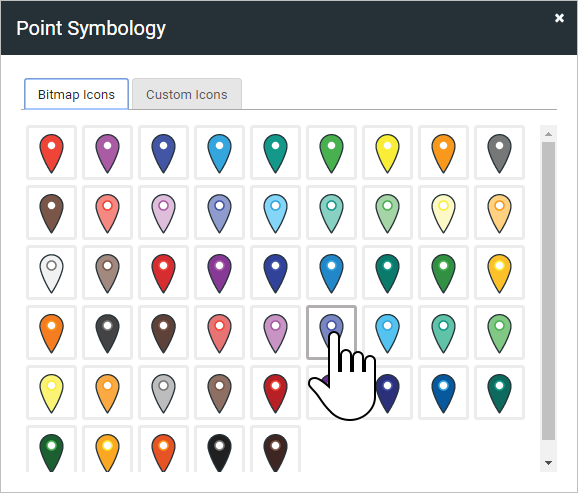Select the dark green pin in bottom row
578x493 pixels.
pos(51,450)
